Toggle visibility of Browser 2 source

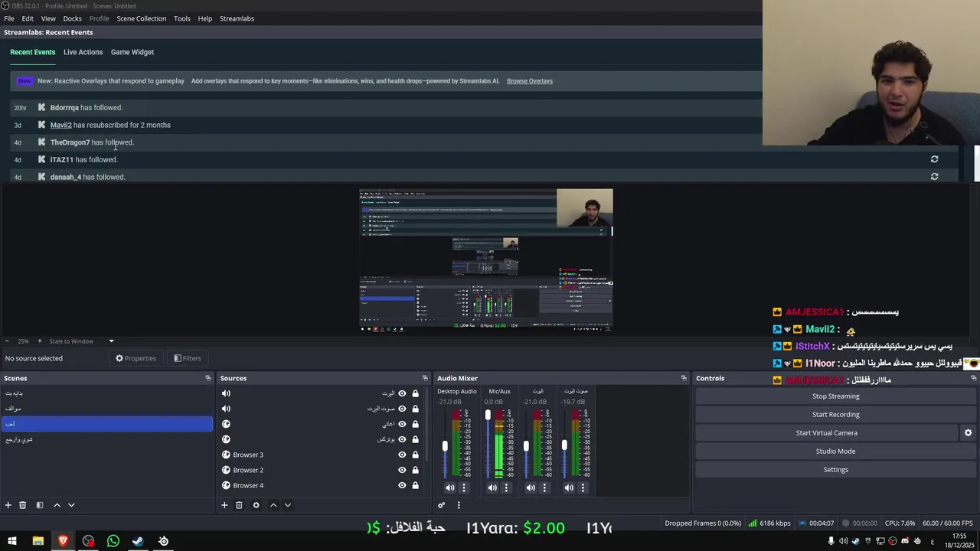point(402,470)
